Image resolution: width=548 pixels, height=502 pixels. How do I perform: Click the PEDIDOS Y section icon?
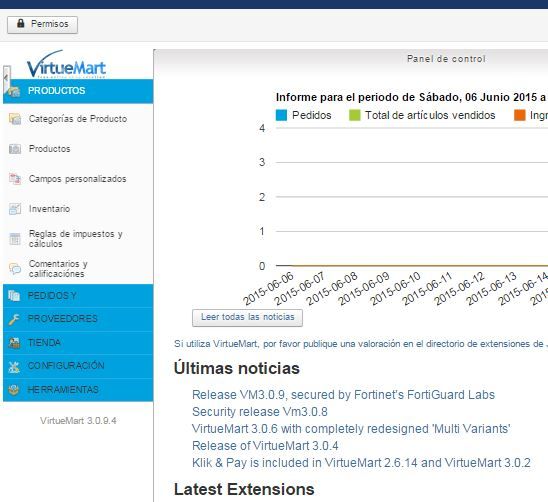(14, 296)
